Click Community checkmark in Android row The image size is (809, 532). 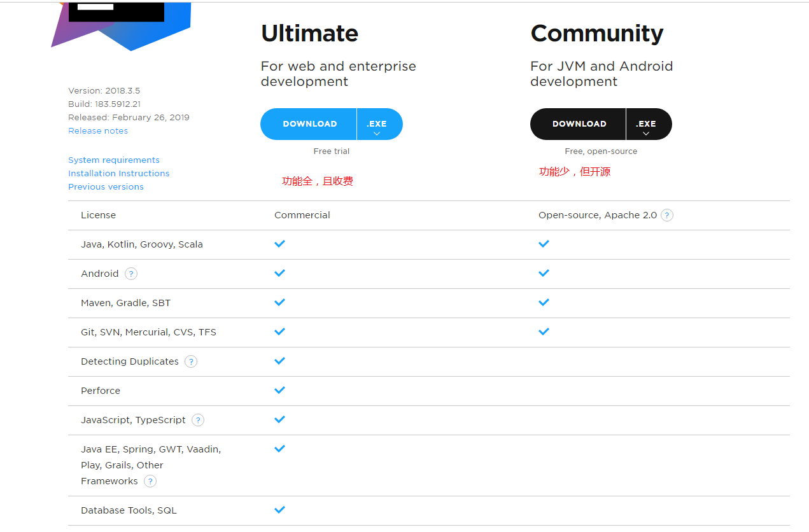544,273
